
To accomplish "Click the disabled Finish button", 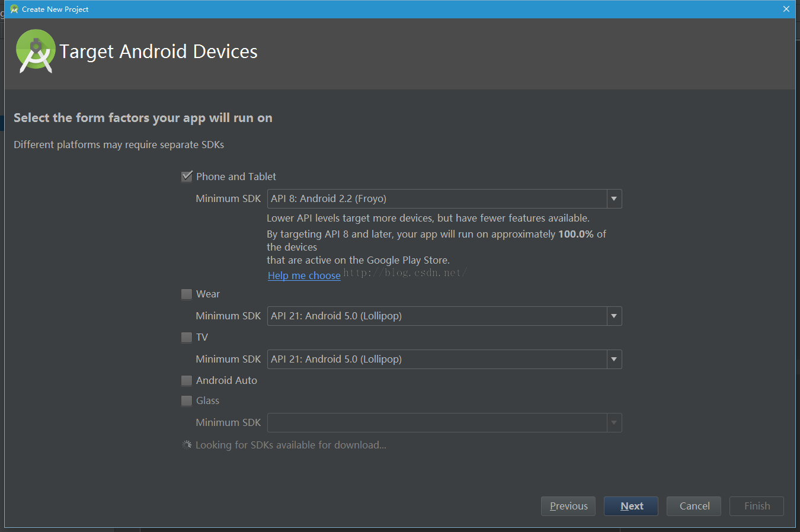I will [x=757, y=506].
